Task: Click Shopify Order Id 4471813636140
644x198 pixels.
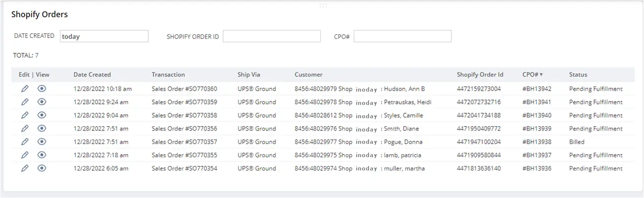Action: pos(479,168)
